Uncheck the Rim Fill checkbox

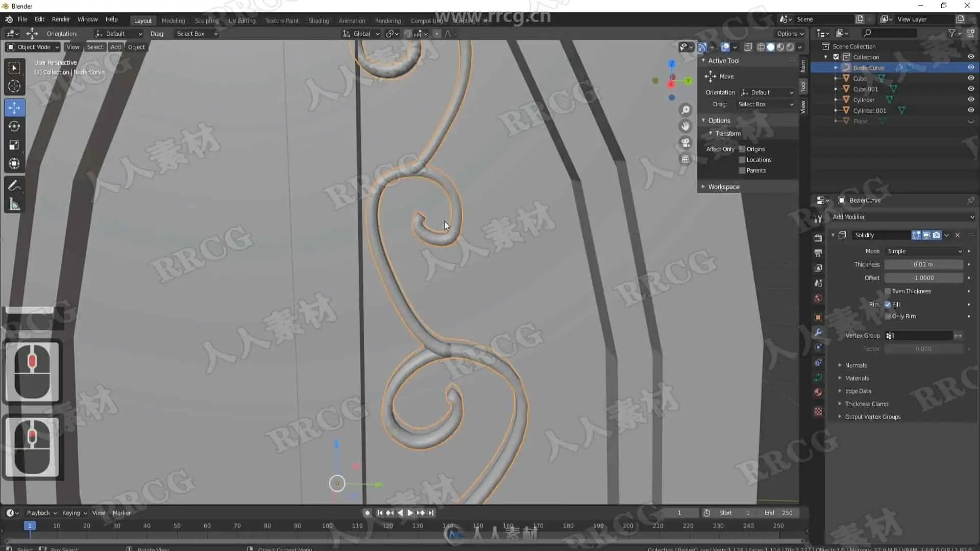click(x=888, y=305)
